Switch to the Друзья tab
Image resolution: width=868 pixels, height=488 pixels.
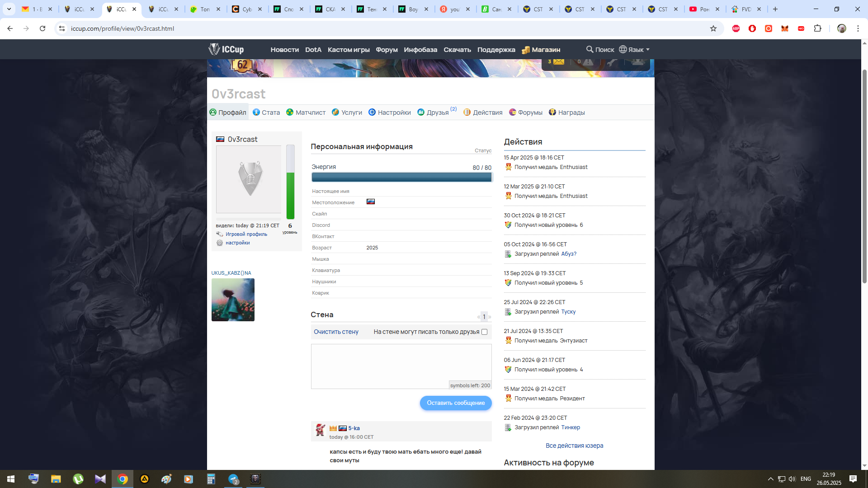[433, 113]
